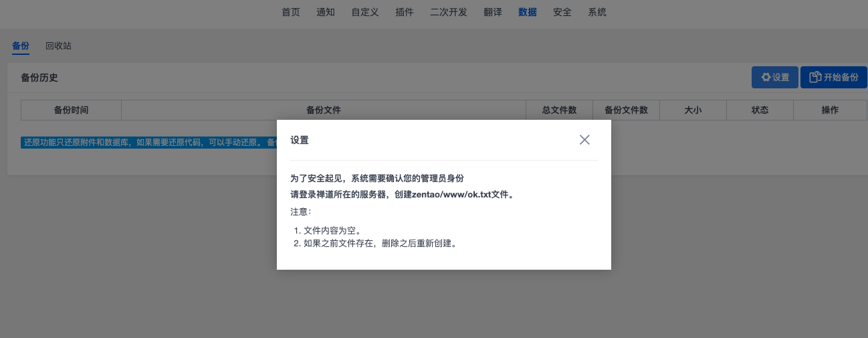Click the 设置 button label

[781, 78]
